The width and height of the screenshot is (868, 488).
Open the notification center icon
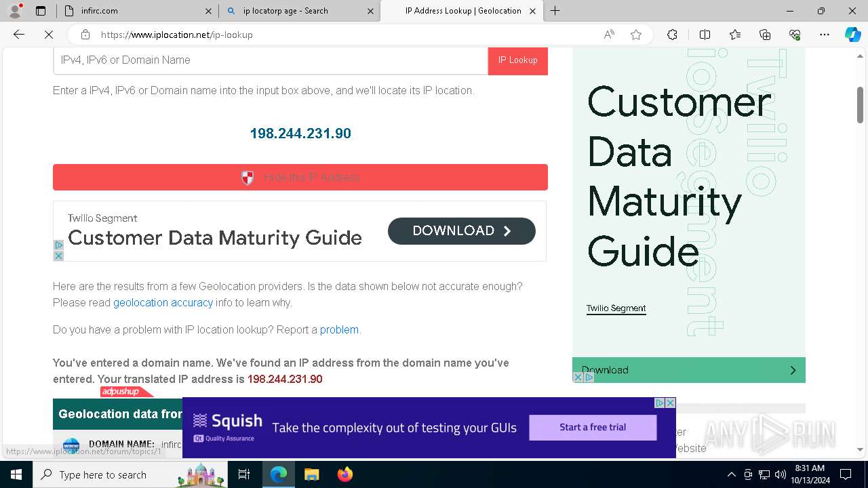point(846,474)
